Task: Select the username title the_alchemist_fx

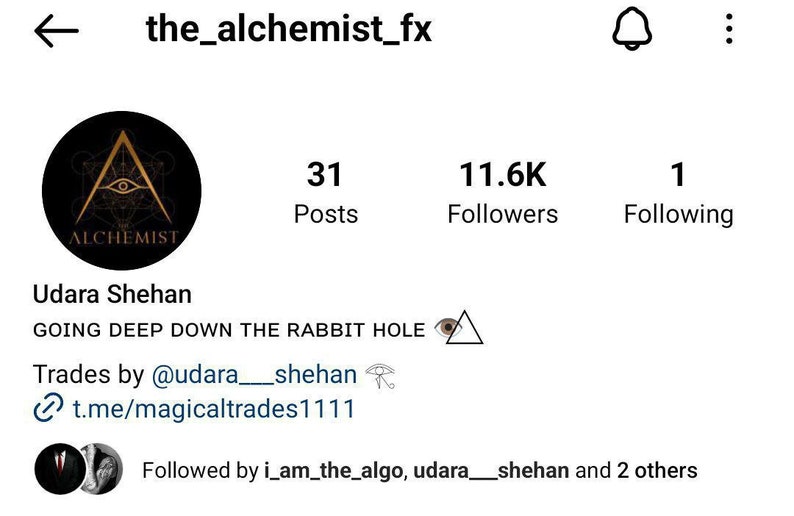Action: (289, 29)
